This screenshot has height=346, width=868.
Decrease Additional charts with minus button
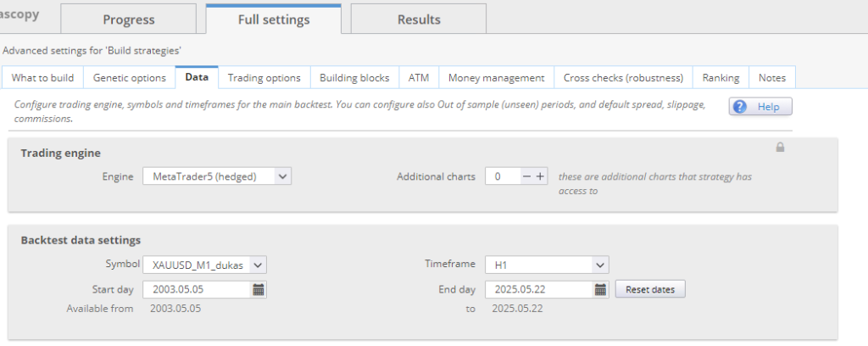click(526, 176)
